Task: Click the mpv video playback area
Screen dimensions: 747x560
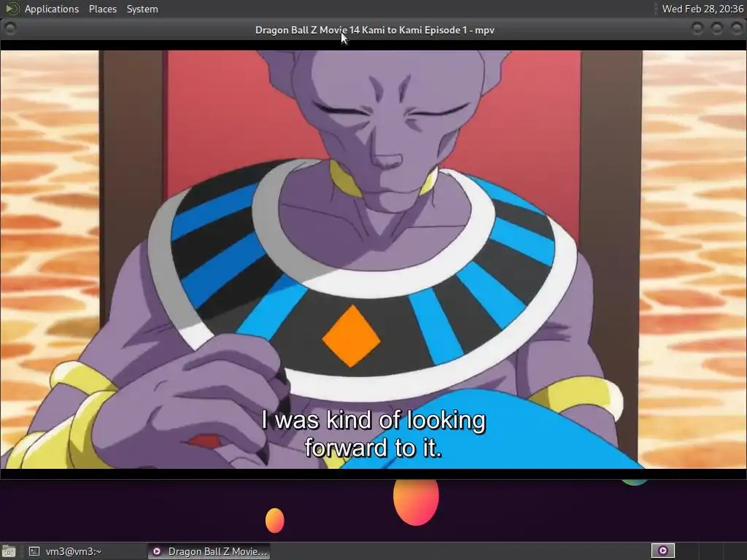Action: 373,260
